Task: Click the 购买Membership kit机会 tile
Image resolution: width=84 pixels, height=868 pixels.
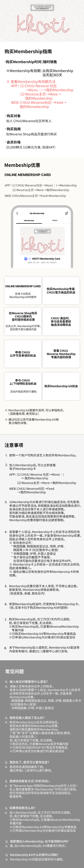Action: (61, 386)
